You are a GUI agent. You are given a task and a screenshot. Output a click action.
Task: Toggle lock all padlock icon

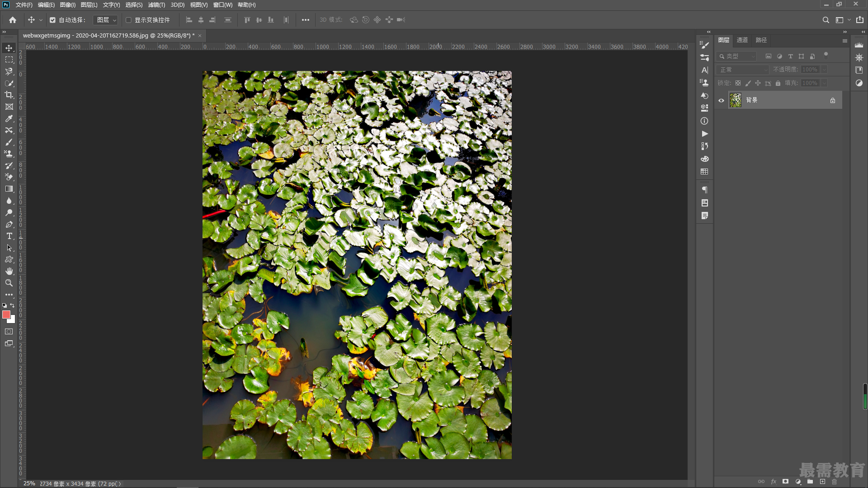(778, 83)
